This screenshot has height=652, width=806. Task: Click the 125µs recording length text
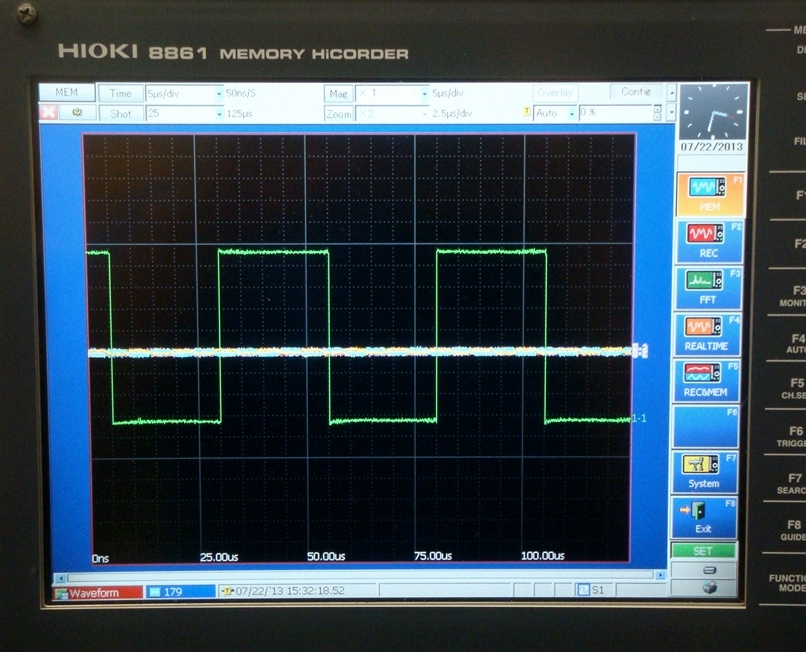pyautogui.click(x=239, y=114)
